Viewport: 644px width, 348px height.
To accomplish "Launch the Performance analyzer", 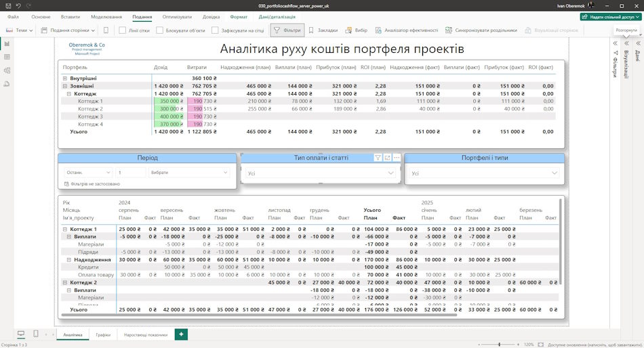I will [x=406, y=30].
